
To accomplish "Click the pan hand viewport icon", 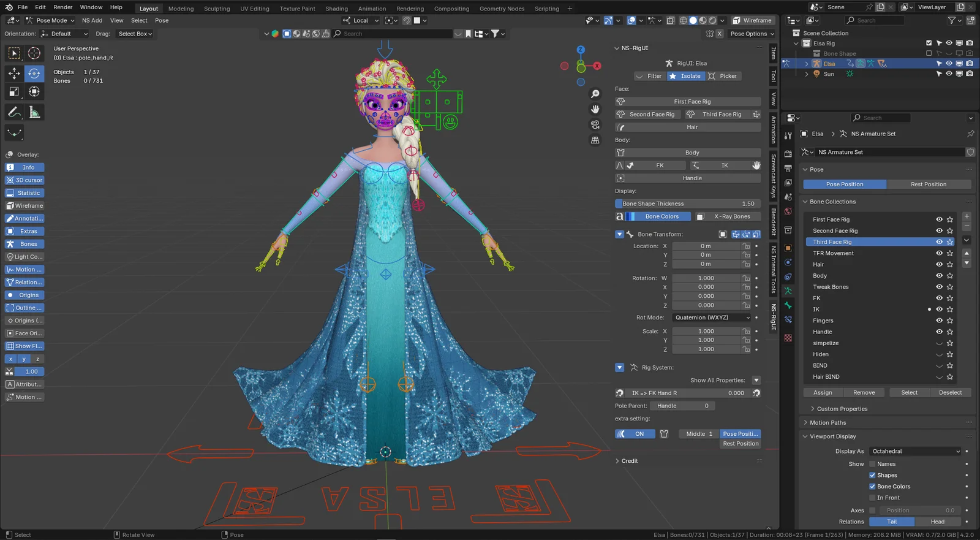I will (595, 109).
